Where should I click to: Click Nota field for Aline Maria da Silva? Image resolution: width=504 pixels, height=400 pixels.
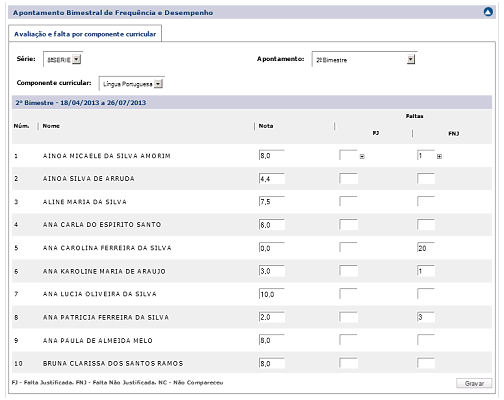(272, 202)
